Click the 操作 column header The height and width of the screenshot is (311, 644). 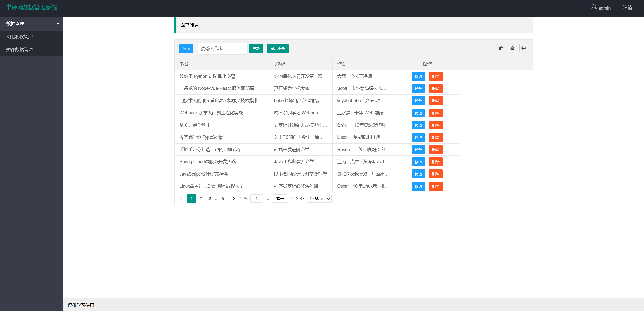click(x=427, y=64)
